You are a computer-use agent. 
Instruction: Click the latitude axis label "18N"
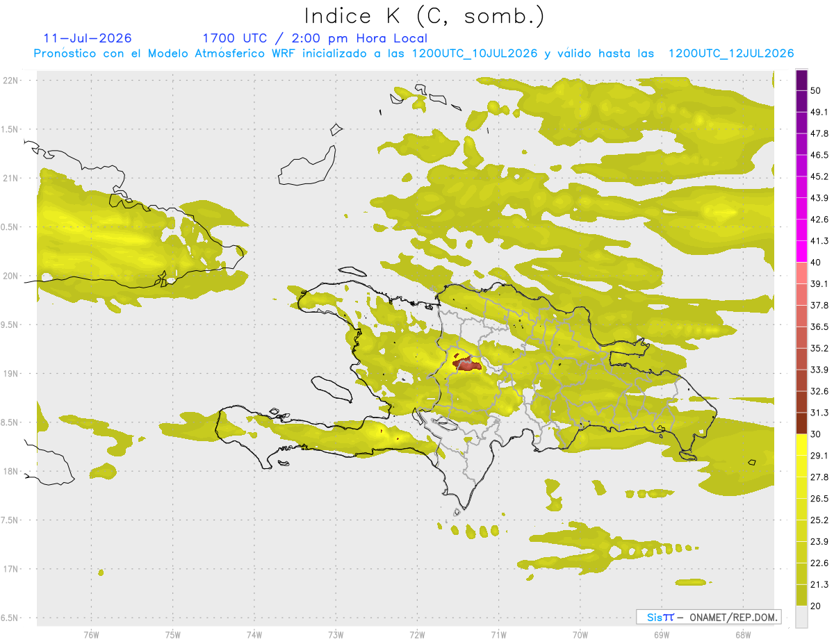tap(11, 472)
